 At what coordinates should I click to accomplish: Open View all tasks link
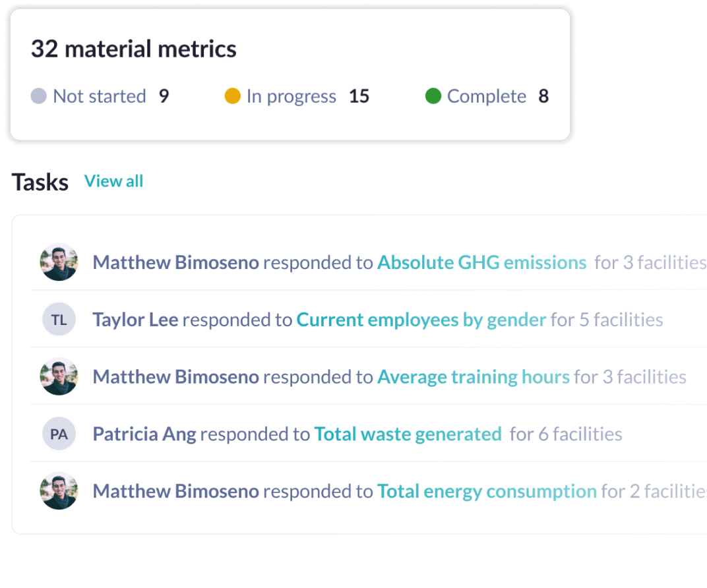click(x=113, y=181)
